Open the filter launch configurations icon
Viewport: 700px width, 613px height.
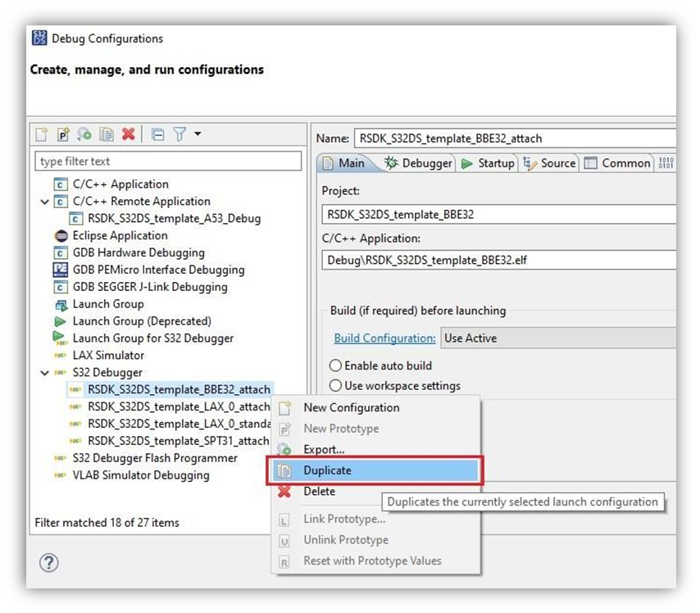[x=179, y=133]
